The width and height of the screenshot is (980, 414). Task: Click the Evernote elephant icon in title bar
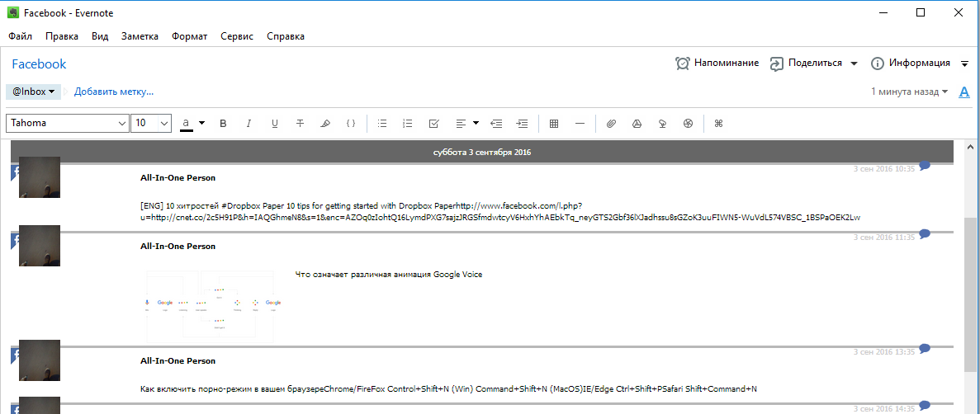(x=12, y=12)
